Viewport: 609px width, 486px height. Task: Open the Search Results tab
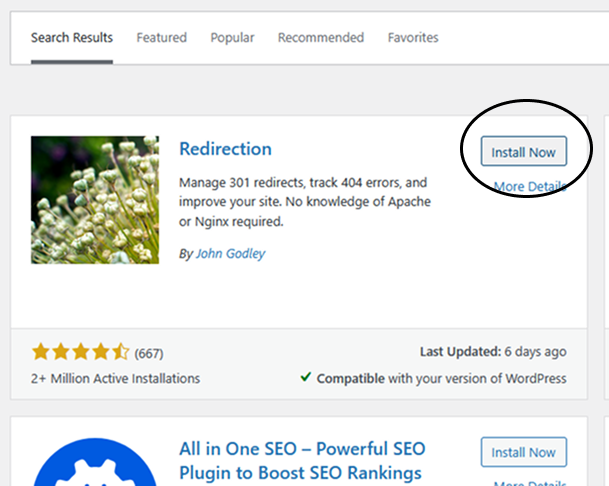pyautogui.click(x=72, y=38)
